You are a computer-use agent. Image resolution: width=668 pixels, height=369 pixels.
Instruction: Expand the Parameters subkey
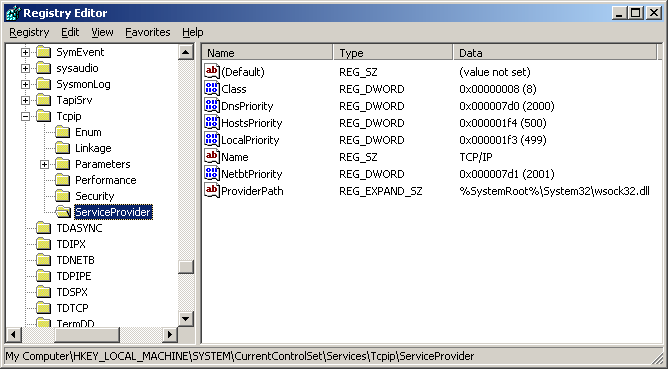(x=44, y=164)
